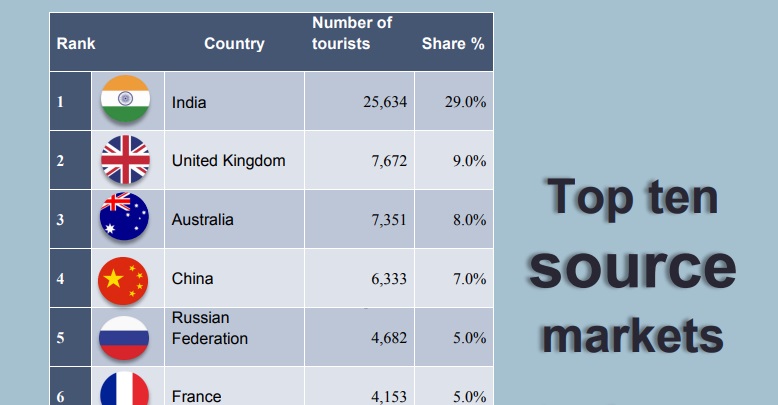This screenshot has width=778, height=405.
Task: Click the Russian Federation flag icon
Action: [x=125, y=337]
